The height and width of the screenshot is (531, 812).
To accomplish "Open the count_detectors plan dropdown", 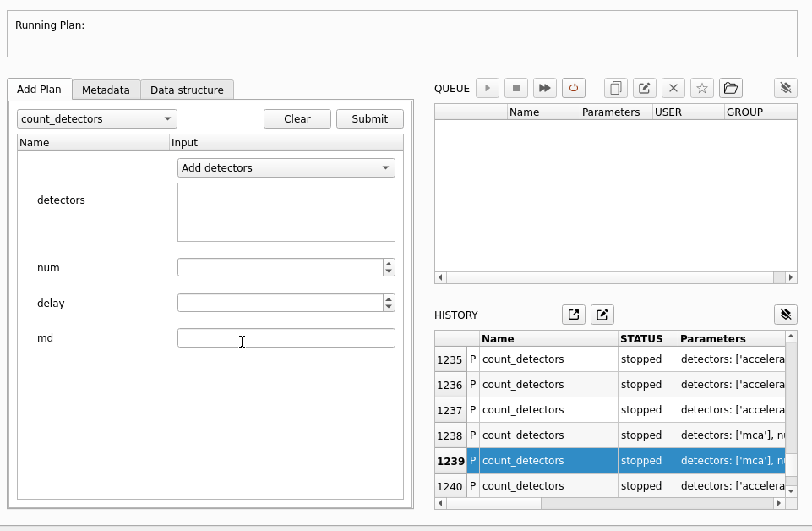I will point(97,118).
